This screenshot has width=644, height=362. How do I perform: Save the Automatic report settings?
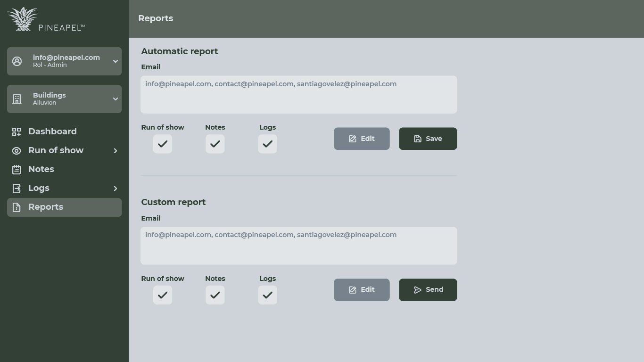pyautogui.click(x=428, y=139)
